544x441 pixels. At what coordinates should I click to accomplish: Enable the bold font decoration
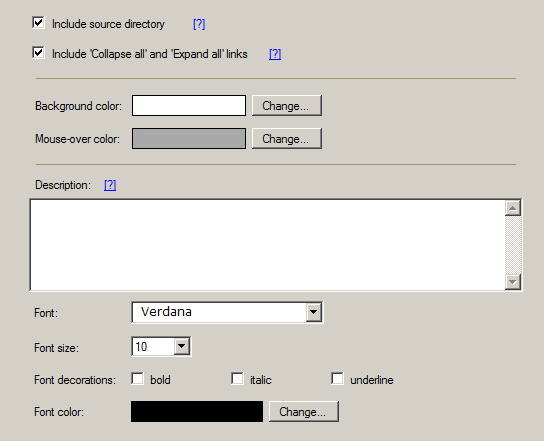pos(137,379)
